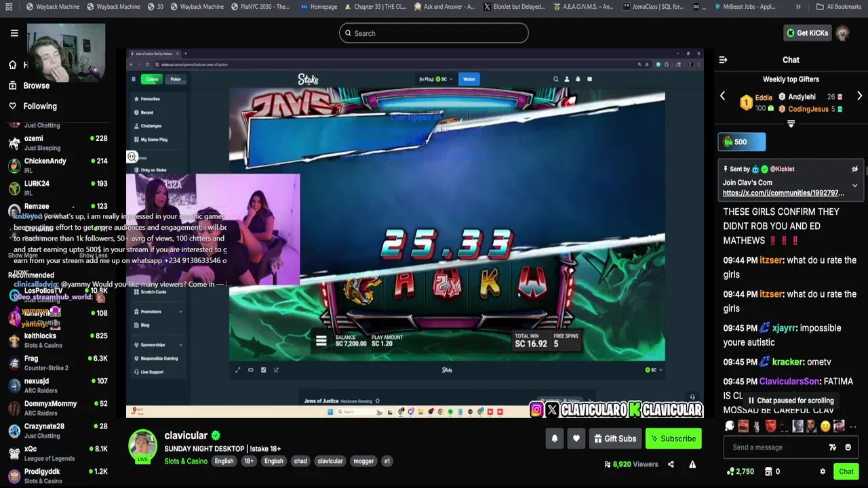This screenshot has height=488, width=868.
Task: Follow the channel with heart icon
Action: point(576,439)
